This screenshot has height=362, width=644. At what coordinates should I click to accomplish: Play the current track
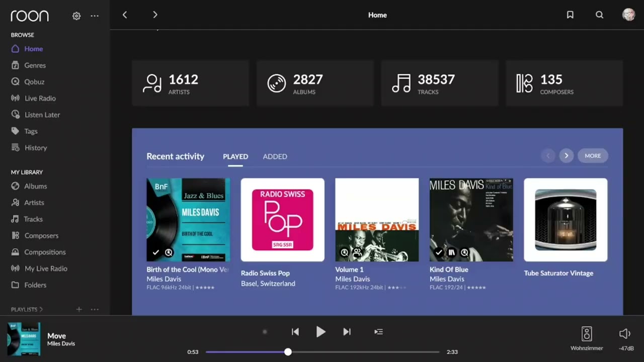tap(320, 332)
